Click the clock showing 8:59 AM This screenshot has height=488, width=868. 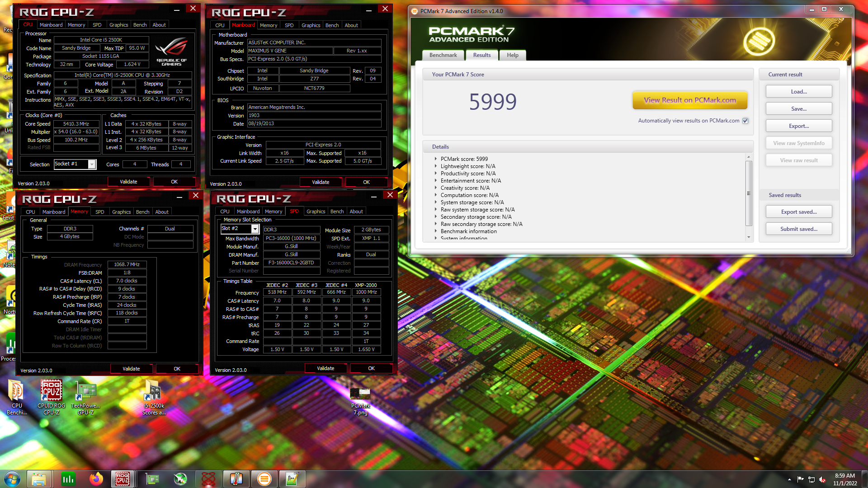(845, 479)
